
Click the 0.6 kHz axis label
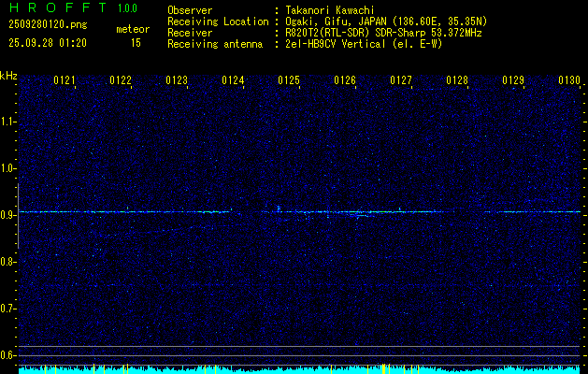(8, 355)
